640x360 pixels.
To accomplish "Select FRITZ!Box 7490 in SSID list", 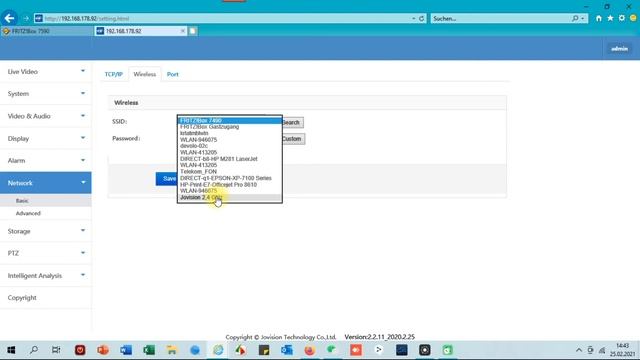I will (230, 120).
